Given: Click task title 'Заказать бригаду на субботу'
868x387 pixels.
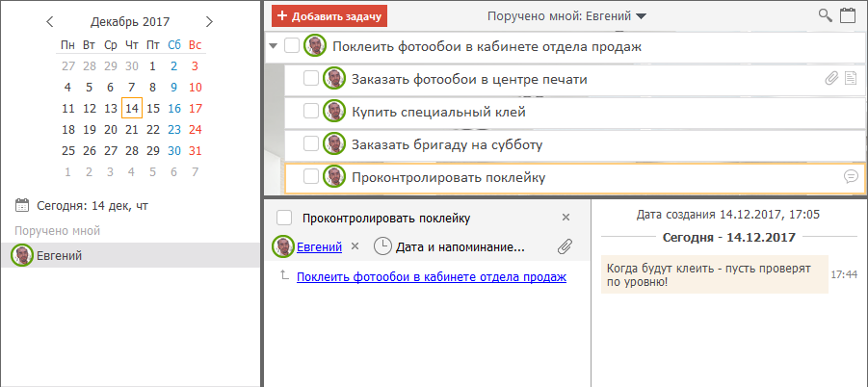Looking at the screenshot, I should pos(447,144).
